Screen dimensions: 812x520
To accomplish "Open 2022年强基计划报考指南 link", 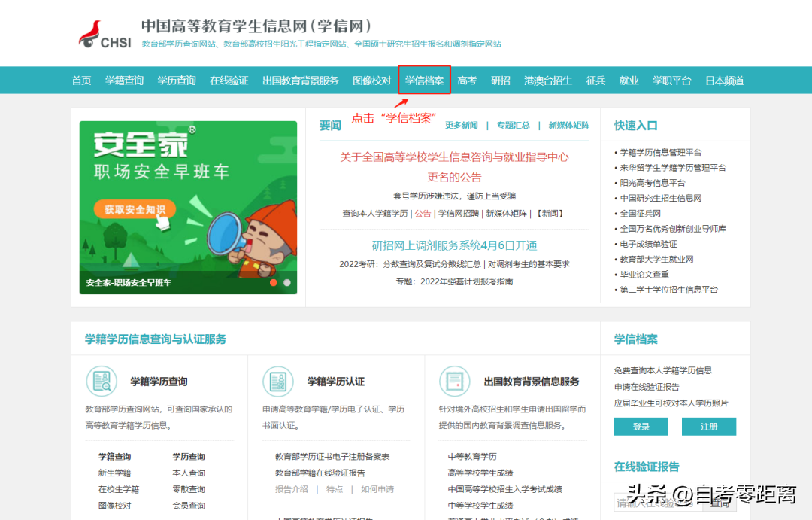I will click(x=467, y=281).
